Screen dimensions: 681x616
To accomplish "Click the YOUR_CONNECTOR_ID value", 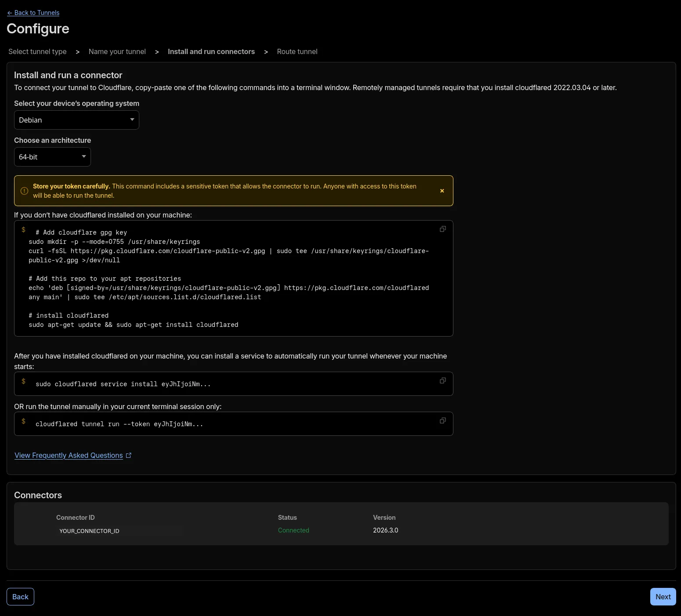I will click(89, 531).
